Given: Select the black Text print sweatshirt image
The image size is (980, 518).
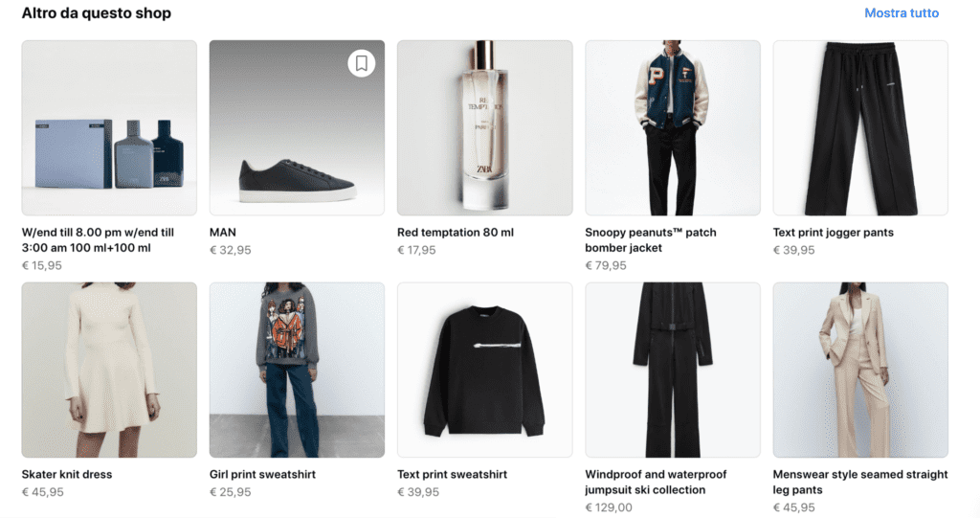Looking at the screenshot, I should coord(485,370).
